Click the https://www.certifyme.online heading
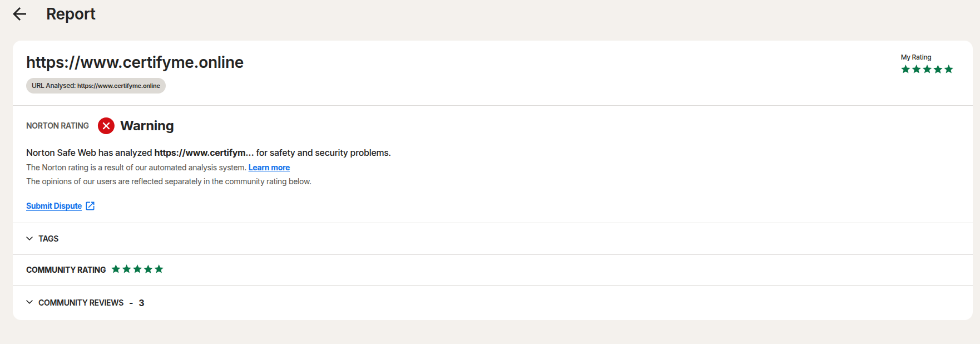980x344 pixels. 135,62
